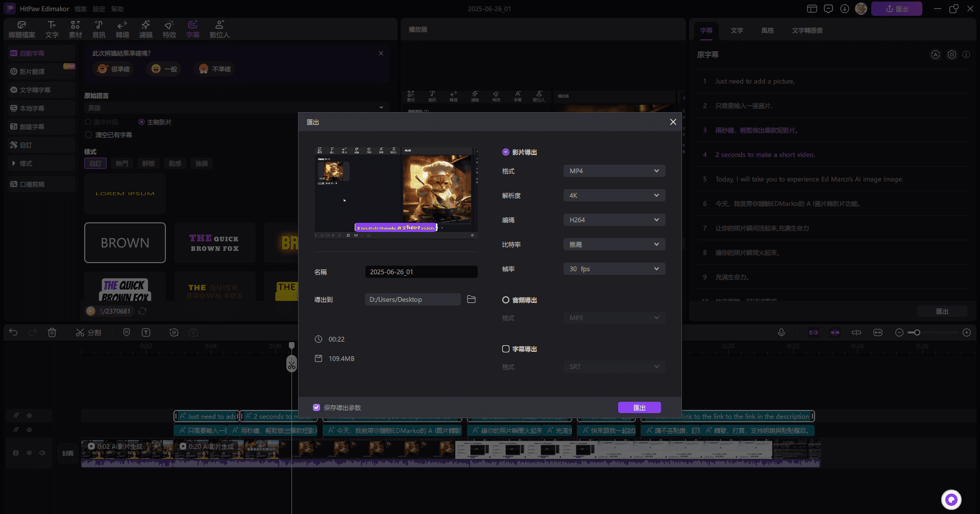Open the 音訊 audio tool
Image resolution: width=980 pixels, height=514 pixels.
[x=99, y=30]
